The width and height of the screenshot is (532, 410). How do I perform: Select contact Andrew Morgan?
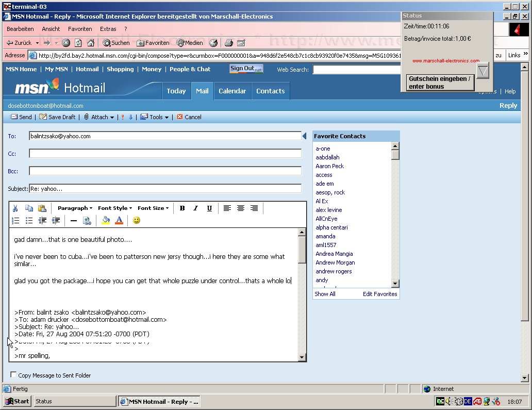click(335, 263)
